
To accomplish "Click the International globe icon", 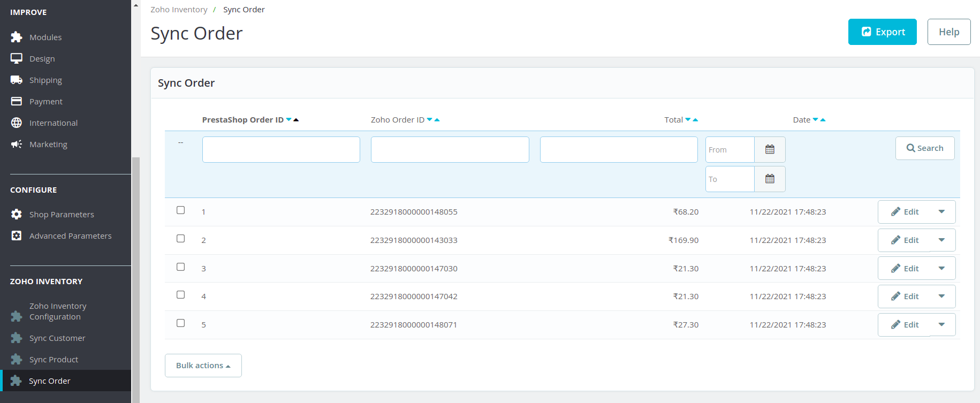I will coord(17,123).
